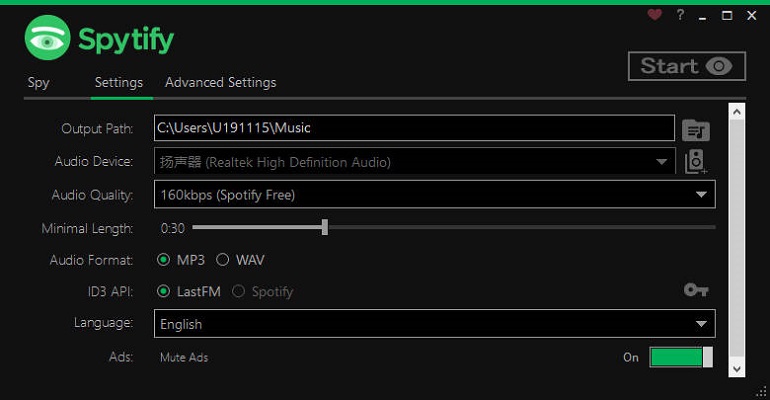
Task: Click the Minimal Length slider track right side
Action: (522, 227)
